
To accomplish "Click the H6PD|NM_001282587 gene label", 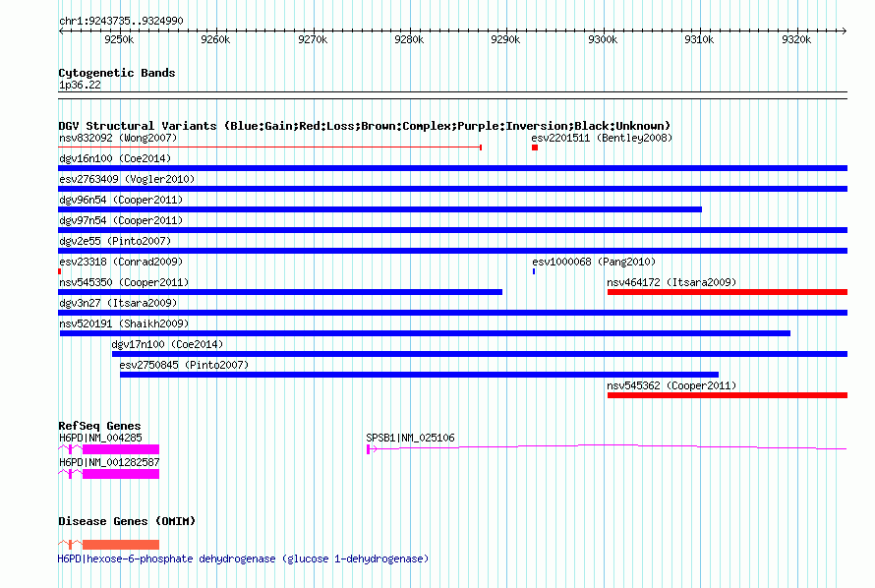I will (109, 462).
